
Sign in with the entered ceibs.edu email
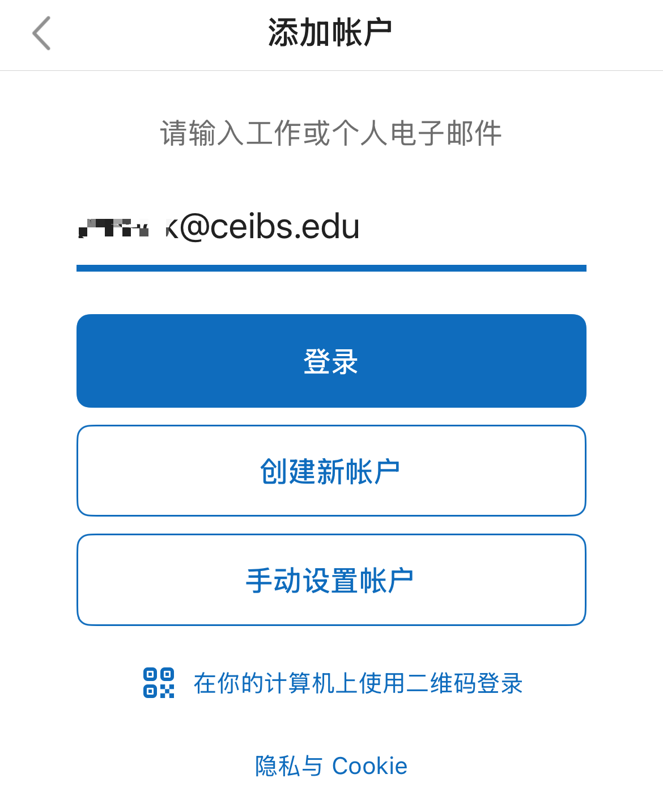[x=331, y=361]
